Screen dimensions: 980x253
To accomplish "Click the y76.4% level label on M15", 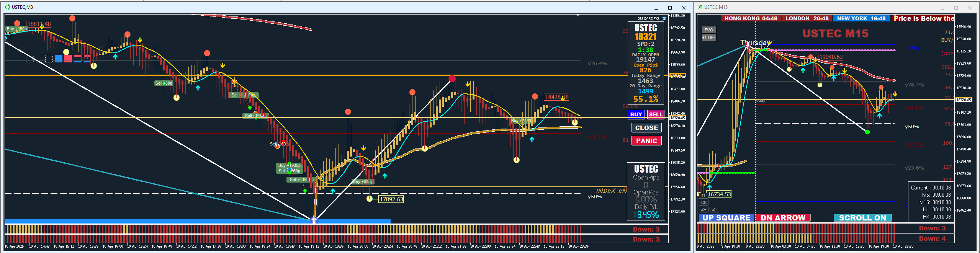I will [914, 85].
